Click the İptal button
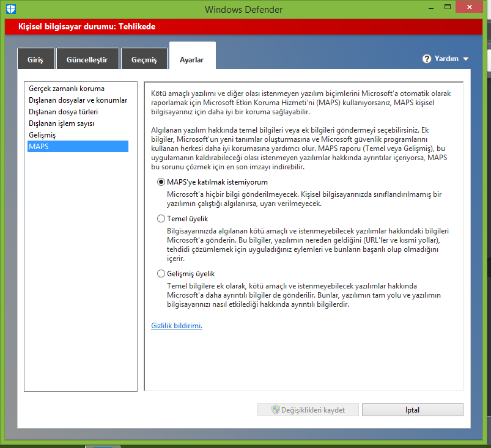 (x=412, y=410)
